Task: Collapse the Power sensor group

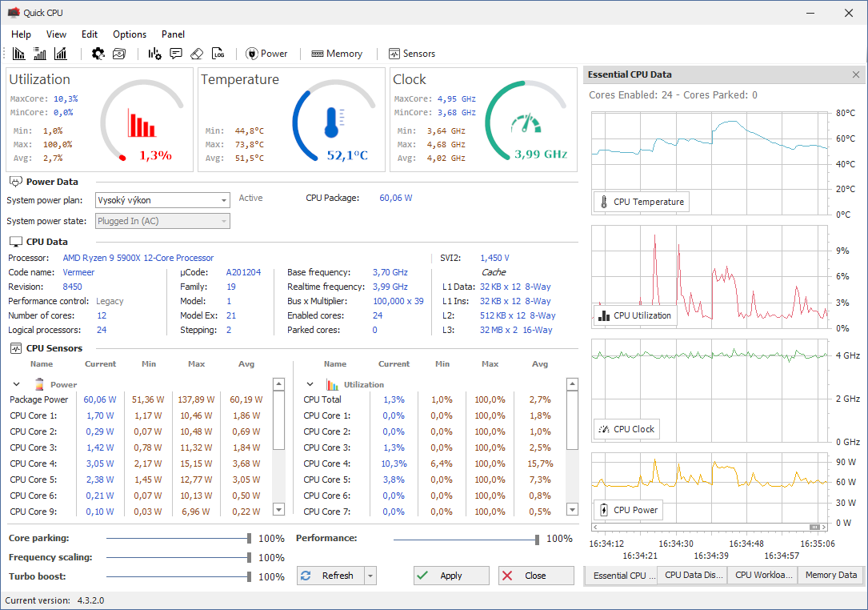Action: click(x=16, y=385)
